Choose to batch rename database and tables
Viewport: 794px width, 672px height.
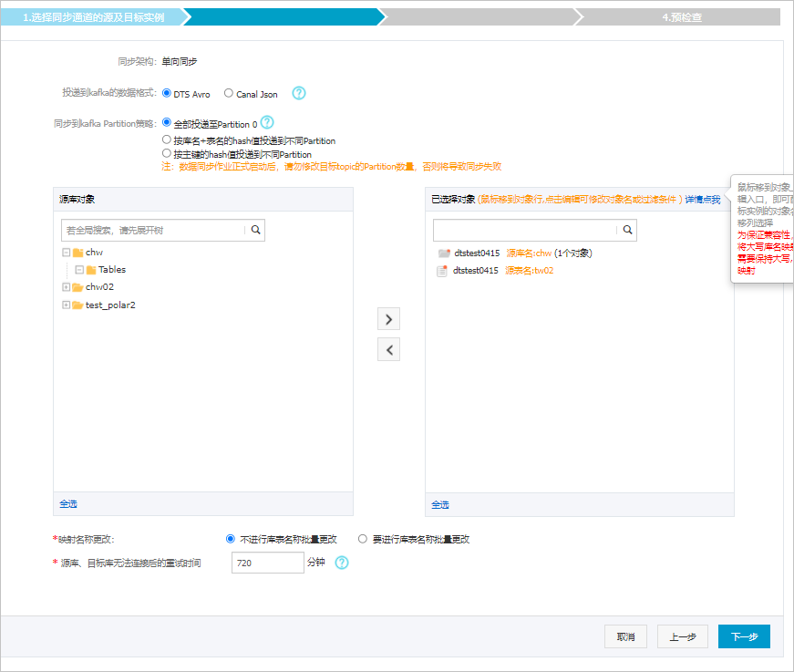click(x=363, y=539)
